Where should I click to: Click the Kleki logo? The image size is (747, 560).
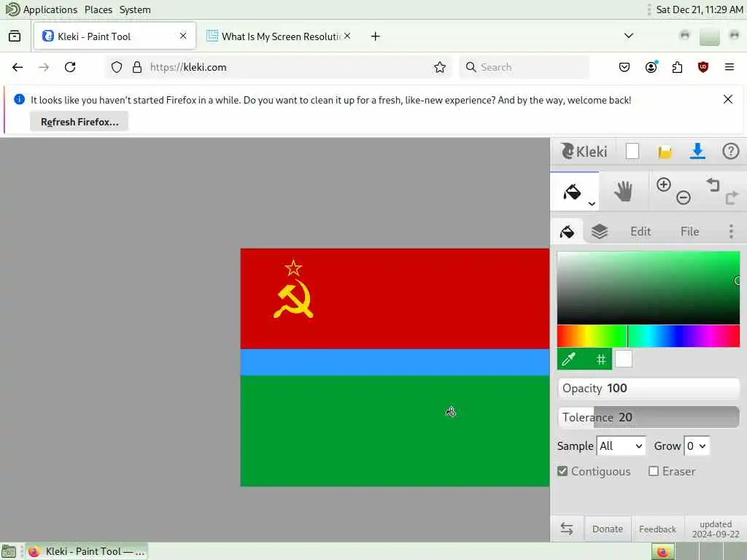coord(584,152)
